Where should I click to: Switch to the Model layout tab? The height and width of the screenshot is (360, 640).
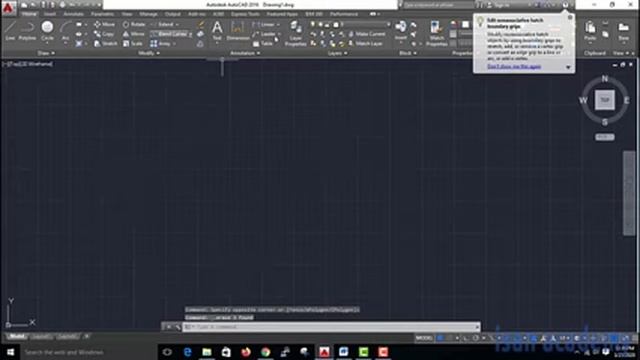17,337
